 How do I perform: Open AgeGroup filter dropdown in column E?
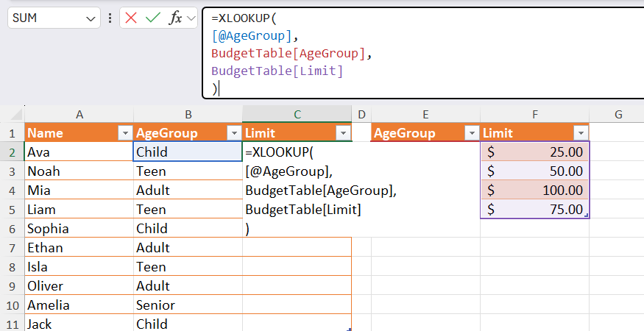[472, 133]
